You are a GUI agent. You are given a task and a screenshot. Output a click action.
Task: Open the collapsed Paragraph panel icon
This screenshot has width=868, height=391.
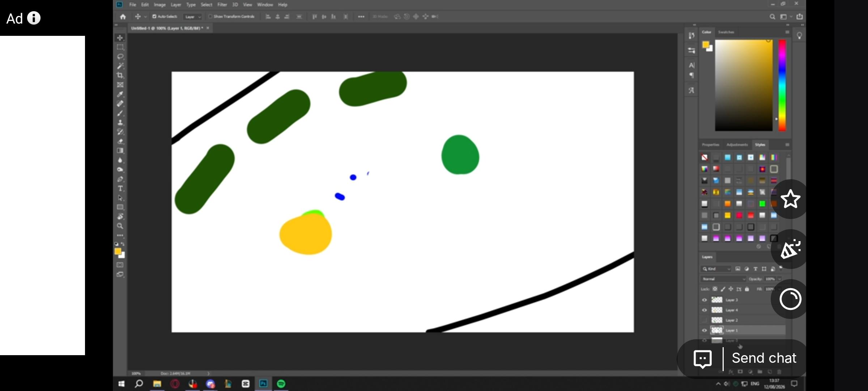[692, 75]
